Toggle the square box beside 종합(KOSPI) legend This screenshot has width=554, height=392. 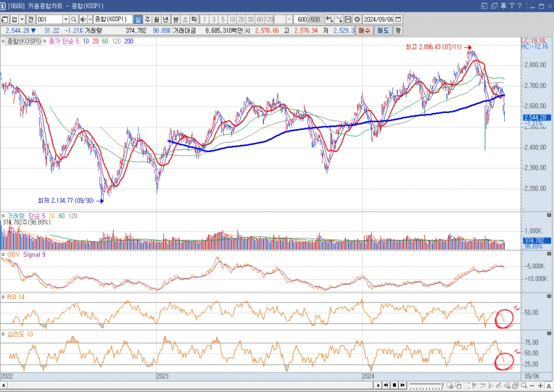tap(3, 41)
